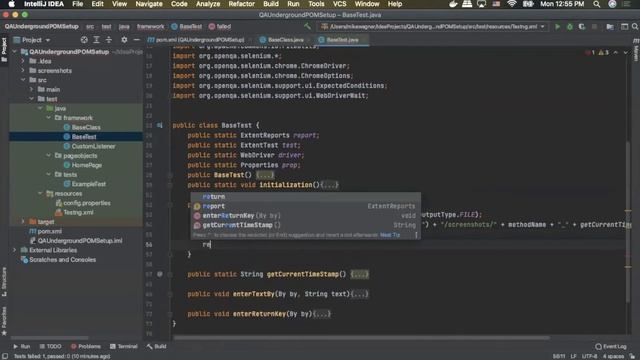Choose 'report' ExtentReports completion suggestion
Image resolution: width=640 pixels, height=360 pixels.
tap(306, 206)
